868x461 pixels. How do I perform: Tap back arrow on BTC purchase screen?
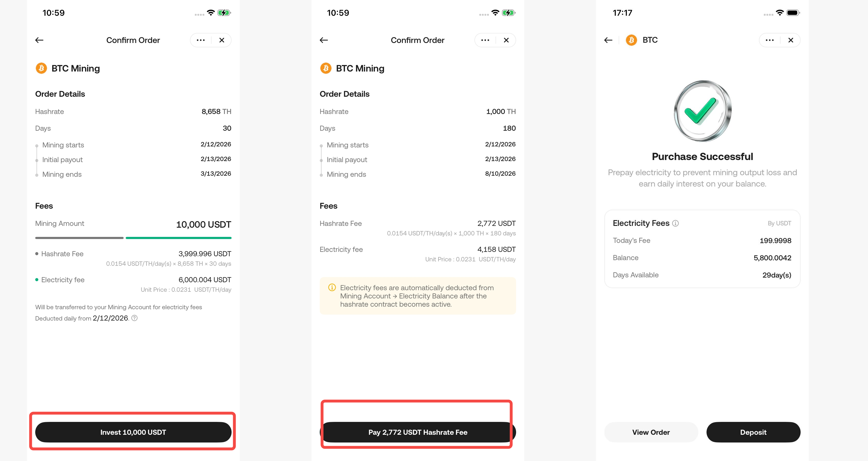pyautogui.click(x=608, y=40)
